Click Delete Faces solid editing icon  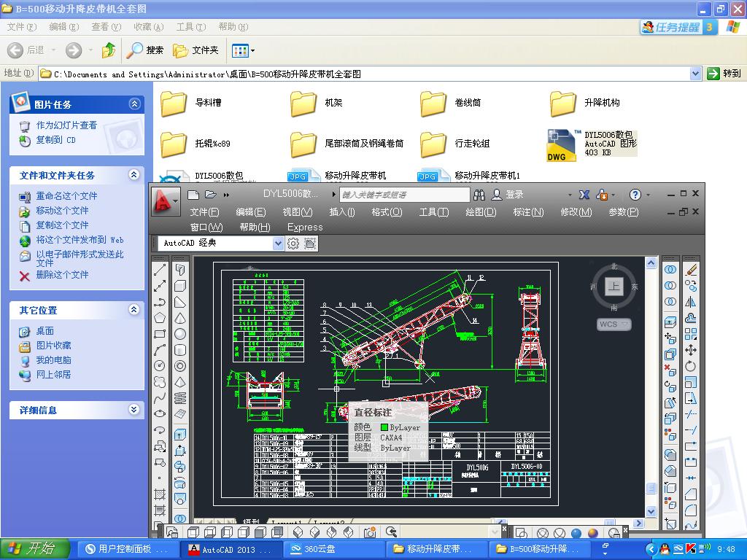[670, 370]
